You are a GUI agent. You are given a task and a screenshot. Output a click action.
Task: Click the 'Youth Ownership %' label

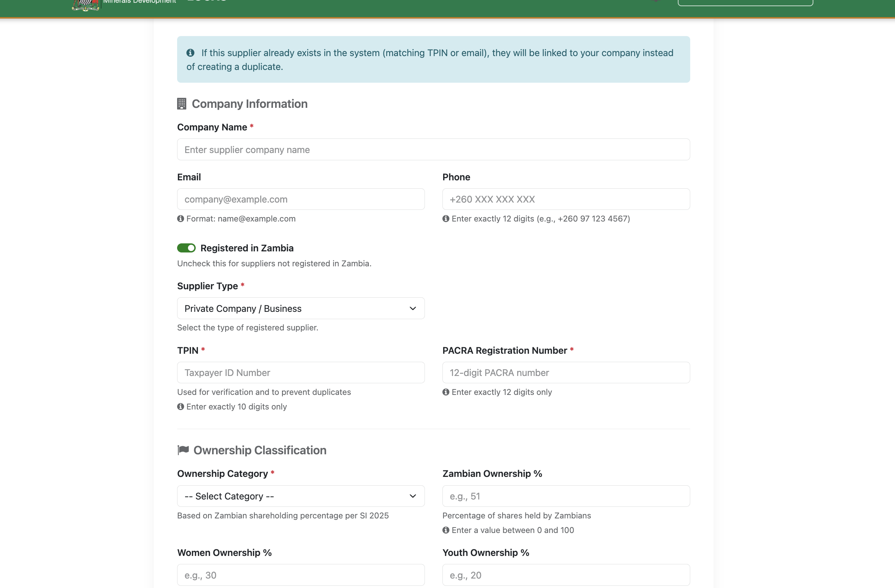click(x=486, y=553)
